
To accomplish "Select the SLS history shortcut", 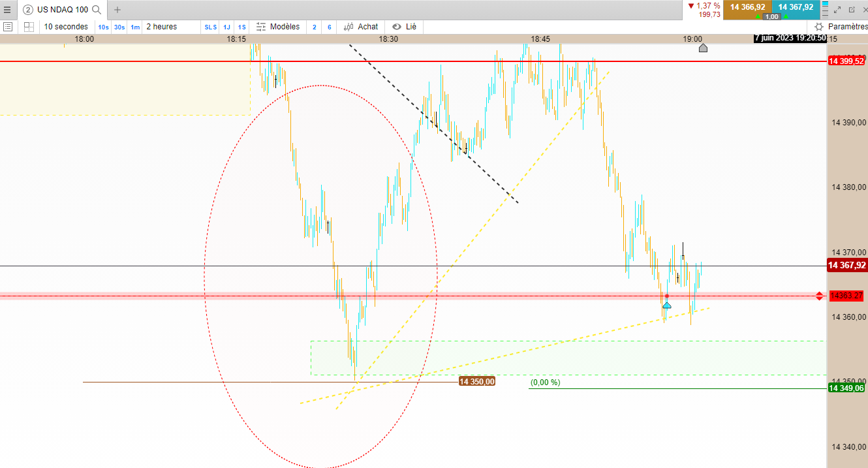I will click(210, 27).
